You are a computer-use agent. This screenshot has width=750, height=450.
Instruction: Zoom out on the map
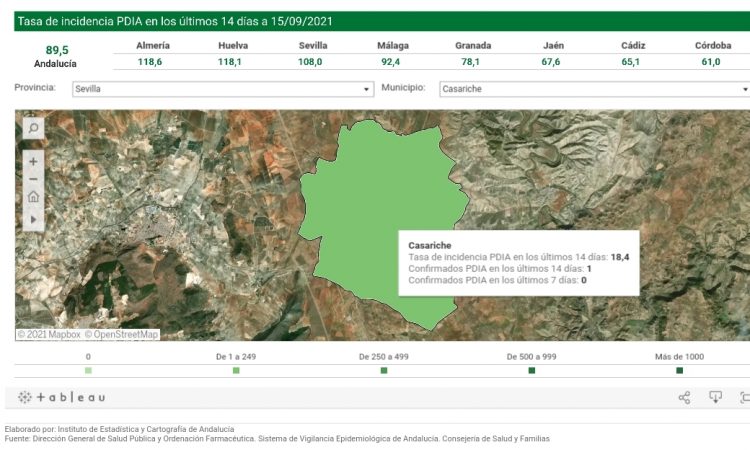(x=33, y=179)
